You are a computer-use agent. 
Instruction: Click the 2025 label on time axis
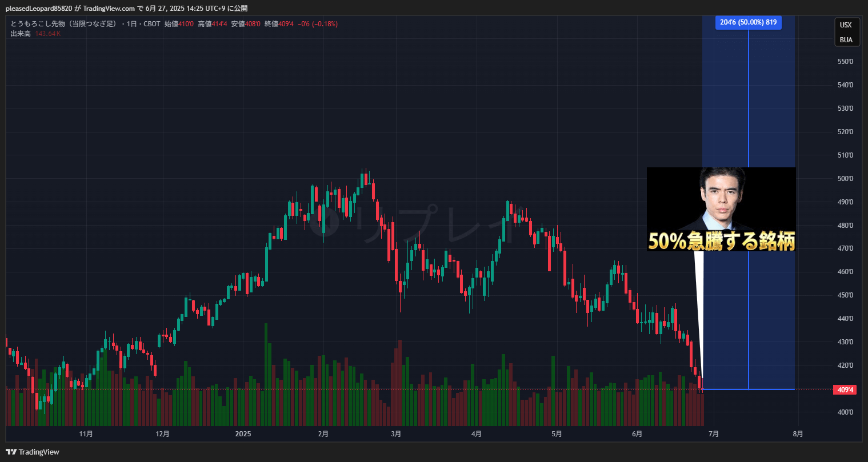(x=243, y=434)
